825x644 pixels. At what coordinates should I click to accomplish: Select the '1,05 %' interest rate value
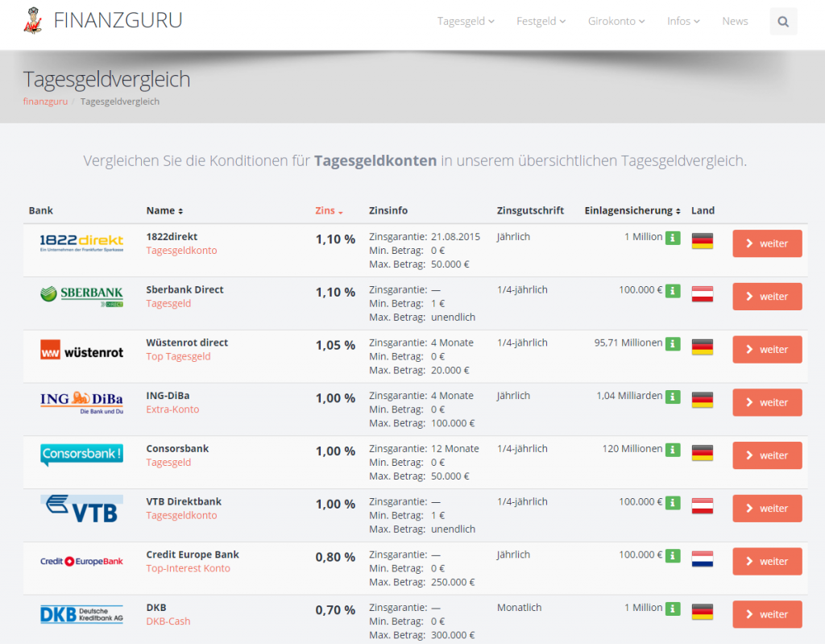click(x=336, y=346)
